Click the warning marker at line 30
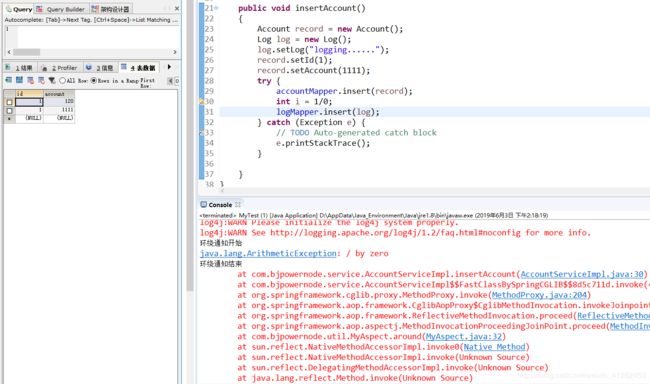 tap(202, 102)
